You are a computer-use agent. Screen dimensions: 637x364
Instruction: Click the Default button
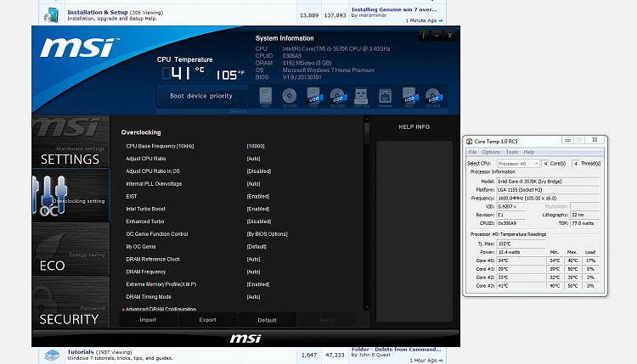point(267,320)
